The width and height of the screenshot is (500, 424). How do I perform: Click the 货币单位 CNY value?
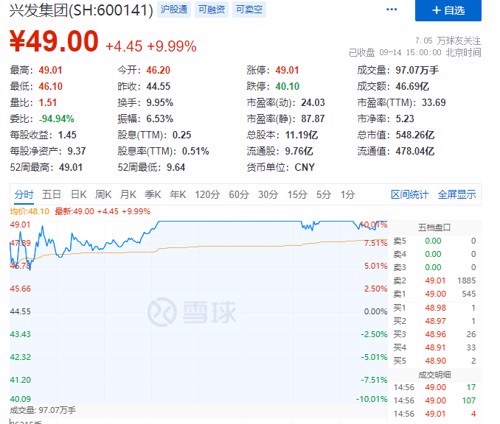click(304, 167)
